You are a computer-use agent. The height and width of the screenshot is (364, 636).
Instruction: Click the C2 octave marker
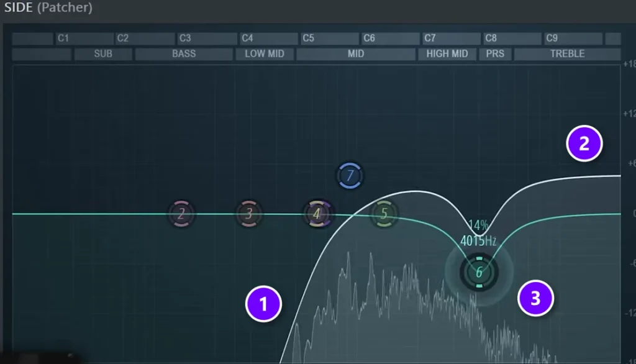[x=145, y=39]
